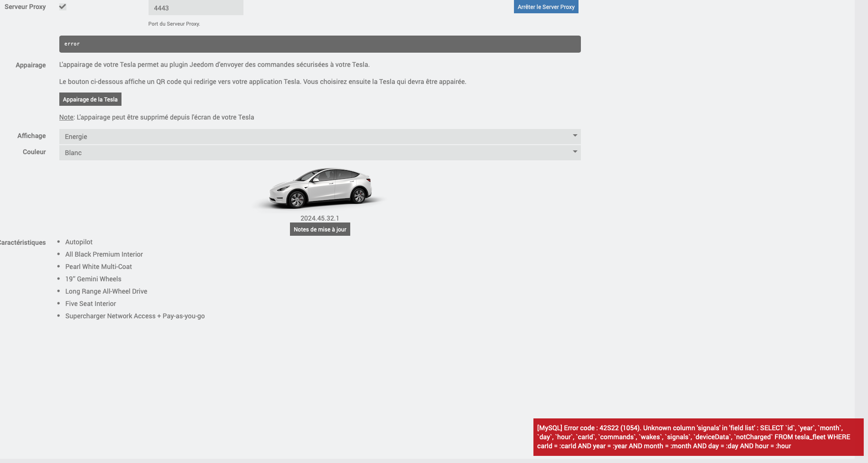Click the Affichage field label
868x463 pixels.
tap(32, 136)
